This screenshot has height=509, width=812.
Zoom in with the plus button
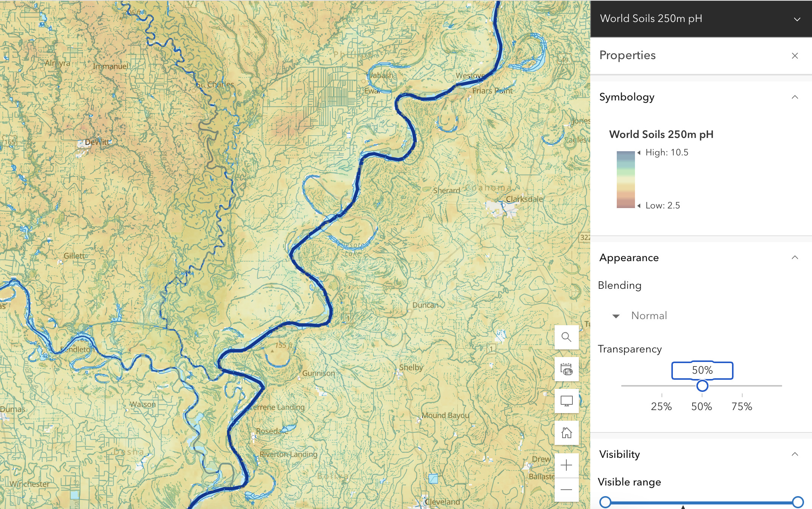click(x=566, y=465)
